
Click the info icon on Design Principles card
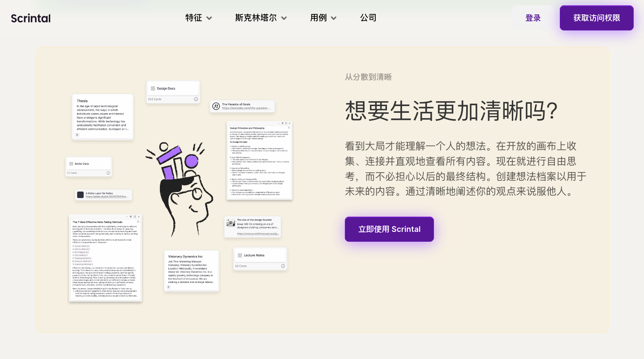tap(289, 128)
